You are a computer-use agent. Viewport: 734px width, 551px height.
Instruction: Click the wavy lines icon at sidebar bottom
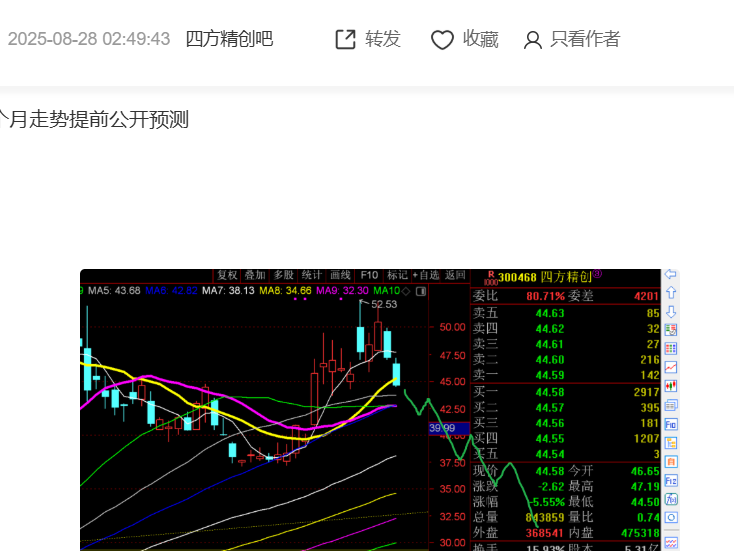[x=671, y=543]
